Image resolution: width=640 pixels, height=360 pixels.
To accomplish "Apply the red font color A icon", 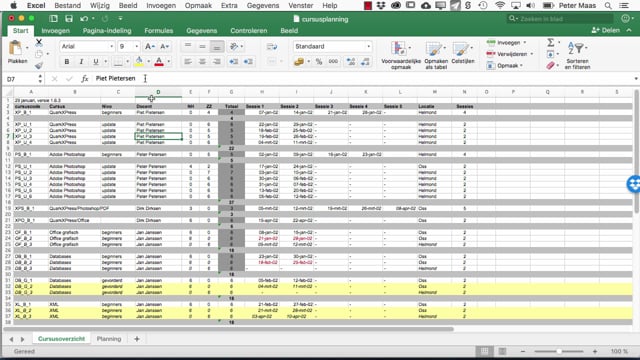I will [159, 62].
